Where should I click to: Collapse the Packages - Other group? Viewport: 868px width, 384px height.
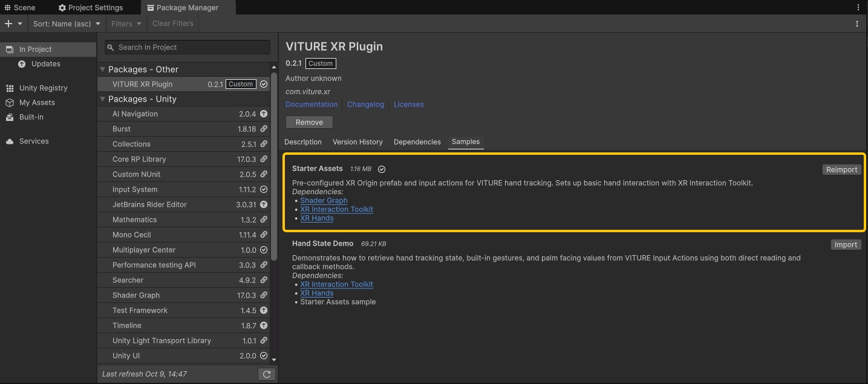103,70
